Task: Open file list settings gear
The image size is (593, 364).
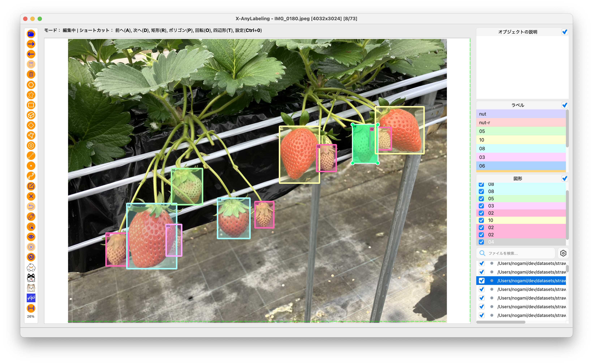Action: click(563, 253)
